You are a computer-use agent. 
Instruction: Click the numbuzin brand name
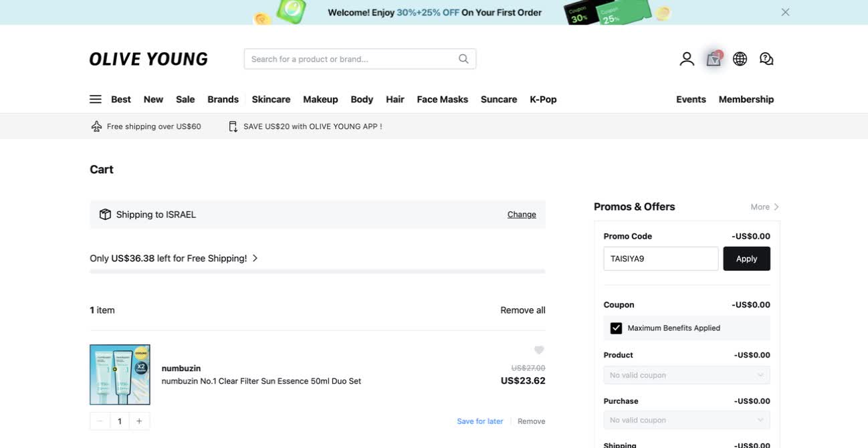point(181,368)
